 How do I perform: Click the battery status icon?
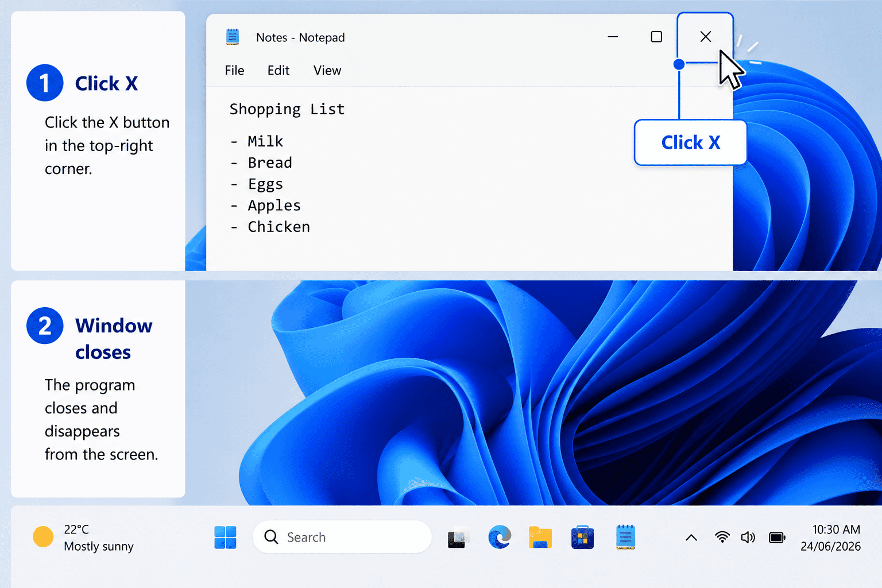pos(777,537)
